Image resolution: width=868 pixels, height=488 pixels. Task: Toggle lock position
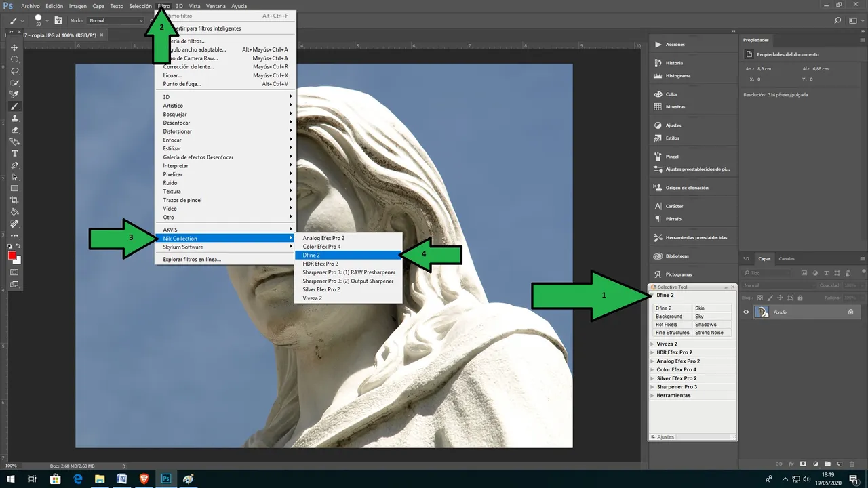pyautogui.click(x=780, y=298)
